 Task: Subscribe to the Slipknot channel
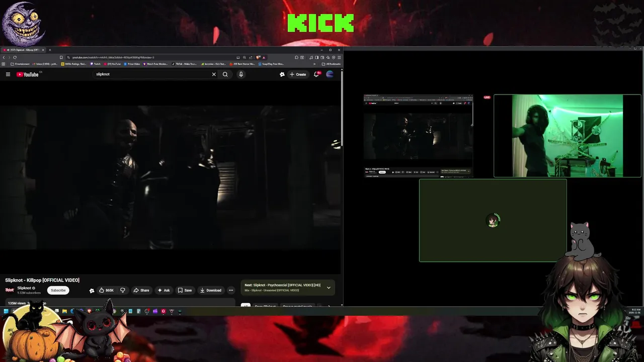click(58, 290)
